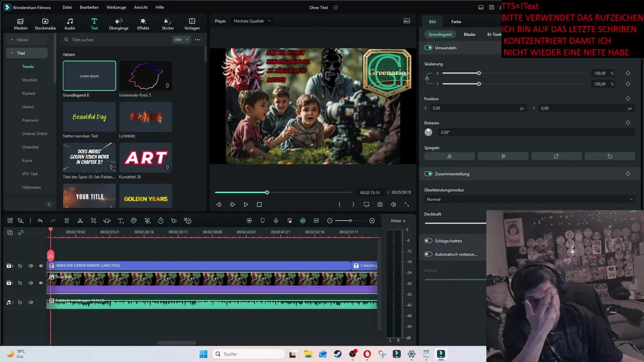
Task: Expand the Alle filter dropdown
Action: [x=181, y=40]
